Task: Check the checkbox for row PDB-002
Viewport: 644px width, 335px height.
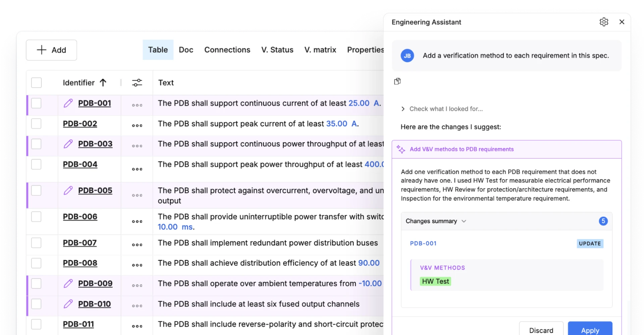Action: (36, 124)
